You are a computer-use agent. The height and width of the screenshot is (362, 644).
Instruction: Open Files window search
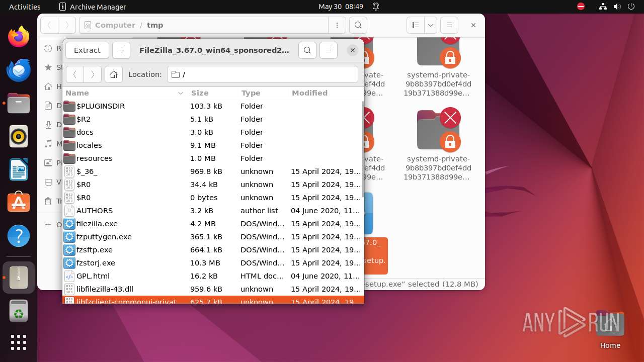coord(358,25)
